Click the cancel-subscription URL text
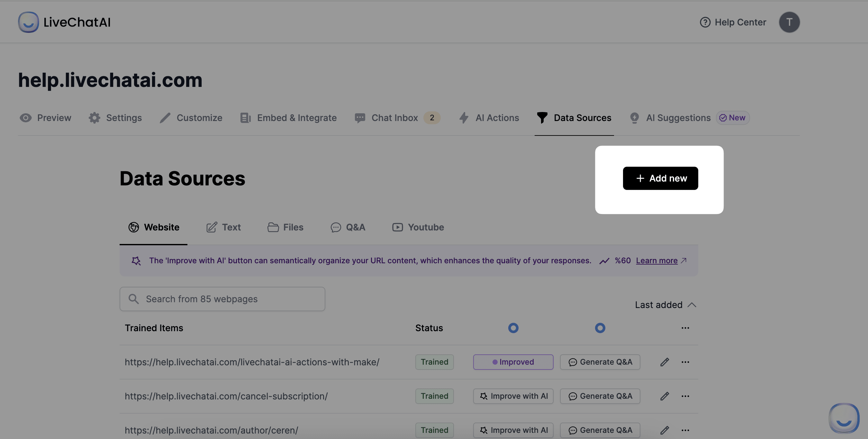This screenshot has height=439, width=868. tap(226, 396)
